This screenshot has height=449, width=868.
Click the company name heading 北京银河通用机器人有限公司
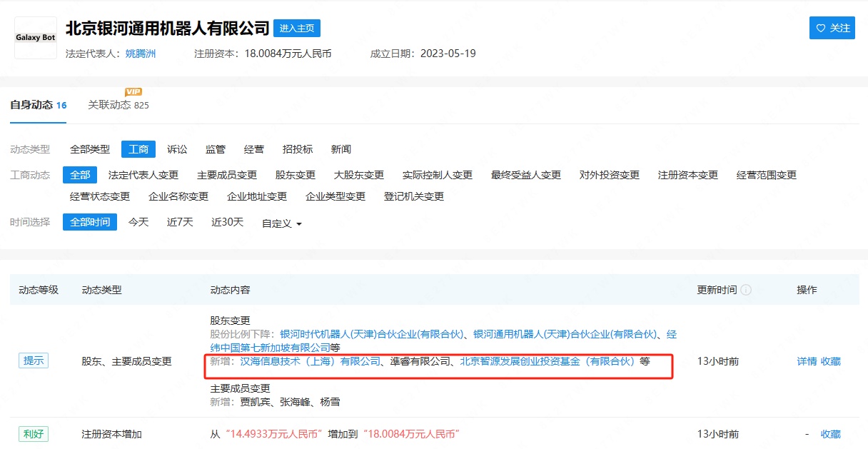click(168, 29)
